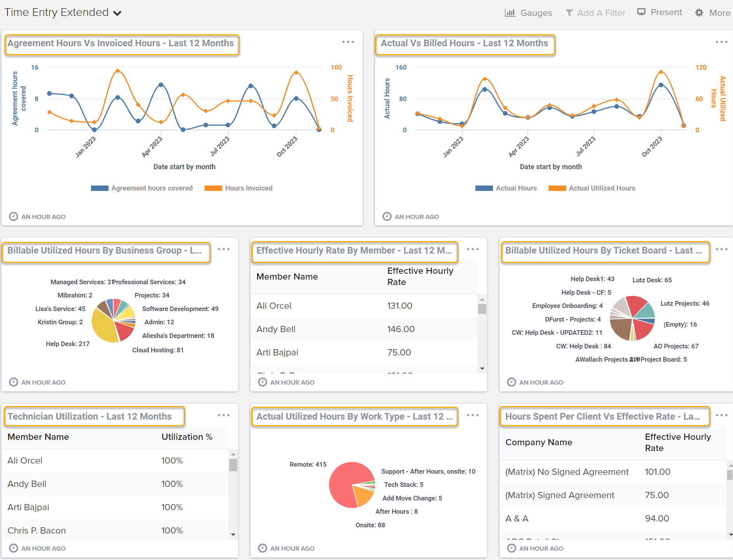
Task: Toggle Actual Hours blue legend swatch
Action: [x=484, y=188]
